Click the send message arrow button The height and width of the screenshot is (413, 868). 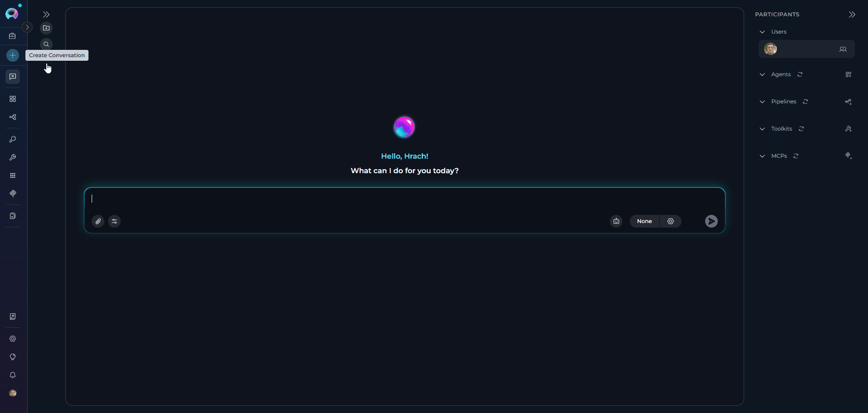click(x=711, y=221)
